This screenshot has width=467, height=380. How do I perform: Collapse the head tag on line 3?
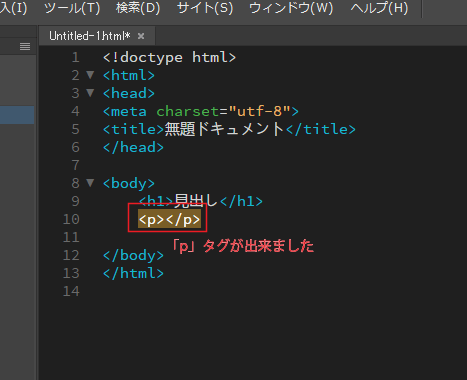pyautogui.click(x=90, y=92)
